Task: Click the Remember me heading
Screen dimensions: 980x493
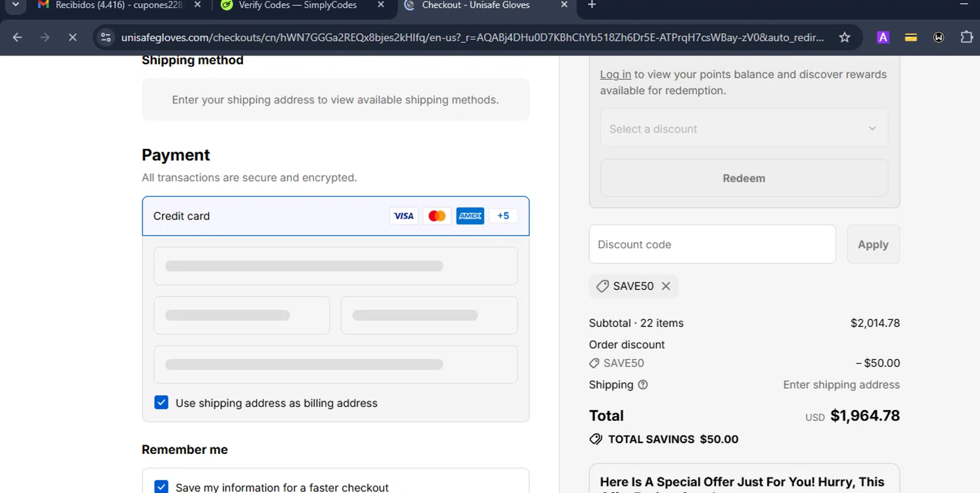Action: [x=185, y=450]
